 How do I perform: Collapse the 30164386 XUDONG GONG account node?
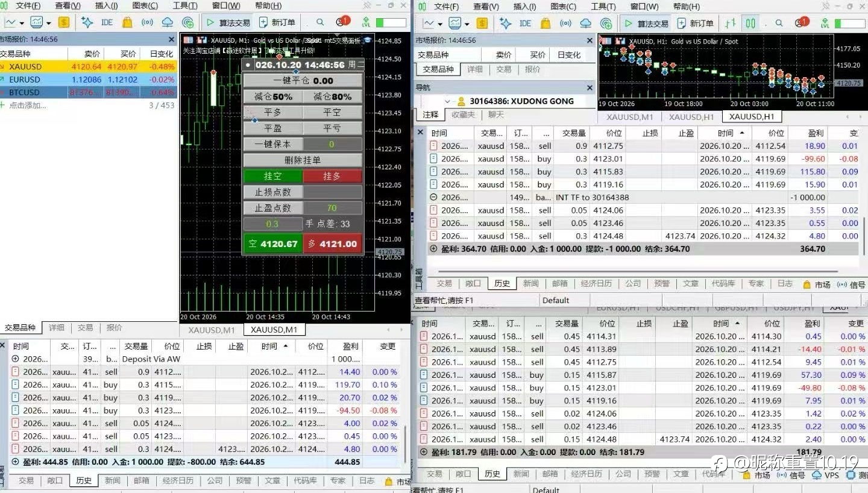point(448,101)
